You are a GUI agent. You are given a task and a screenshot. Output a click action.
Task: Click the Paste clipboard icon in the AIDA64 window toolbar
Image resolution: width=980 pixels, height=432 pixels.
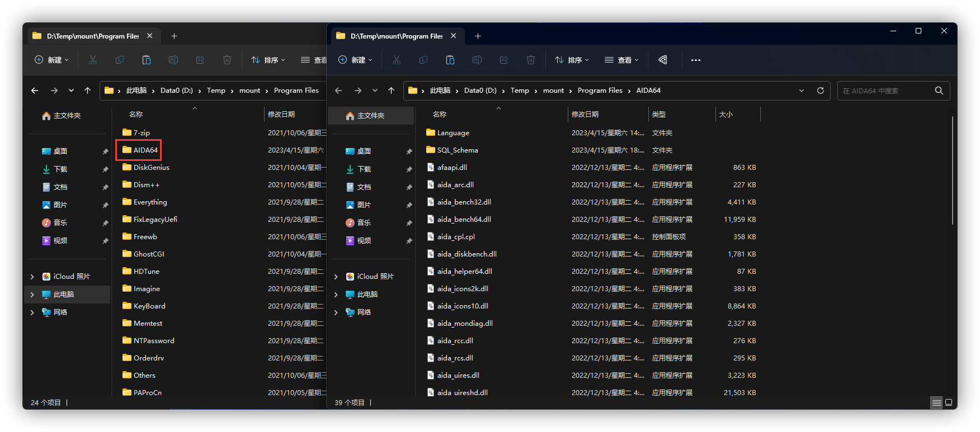coord(450,60)
